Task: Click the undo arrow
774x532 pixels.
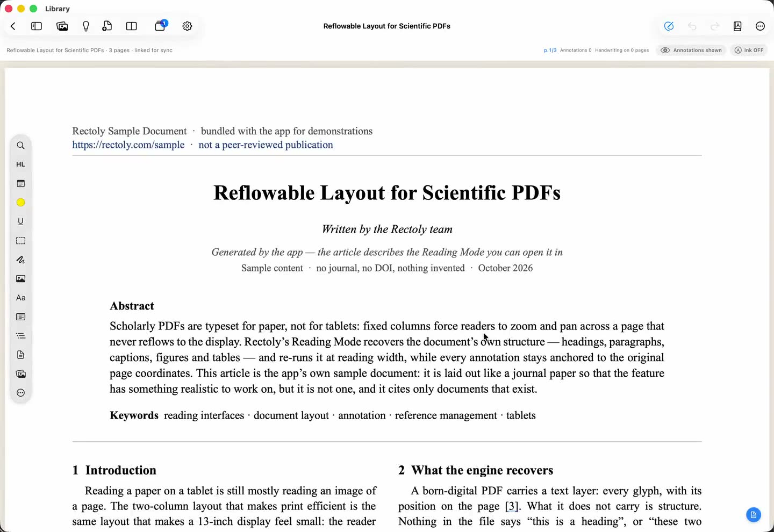Action: (x=692, y=26)
